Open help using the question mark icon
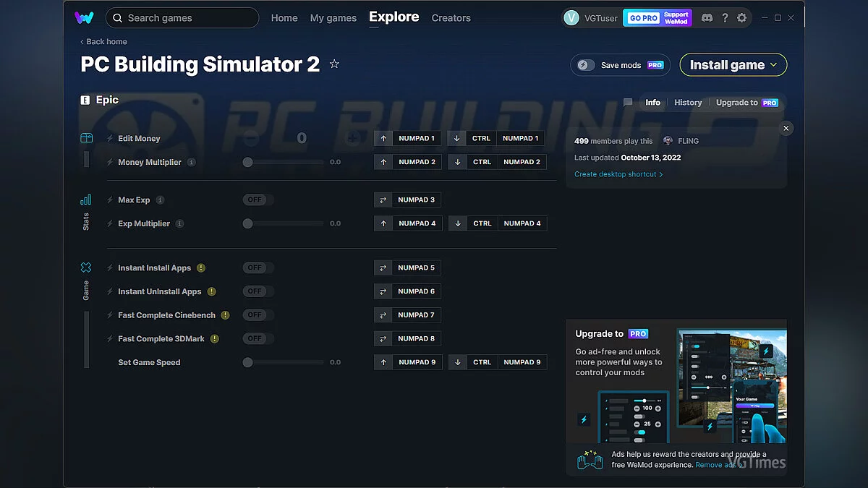Viewport: 868px width, 488px height. click(725, 17)
